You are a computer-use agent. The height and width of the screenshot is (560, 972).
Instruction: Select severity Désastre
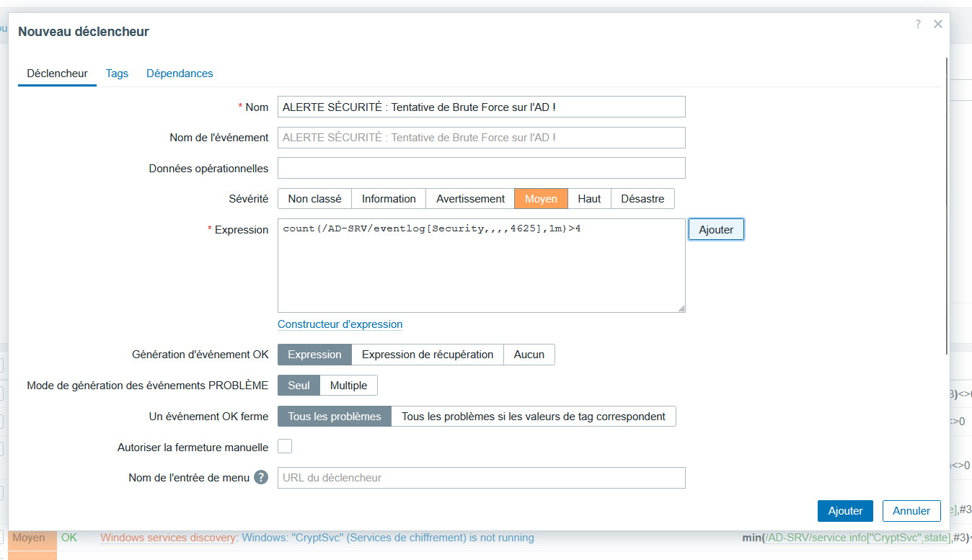point(642,199)
